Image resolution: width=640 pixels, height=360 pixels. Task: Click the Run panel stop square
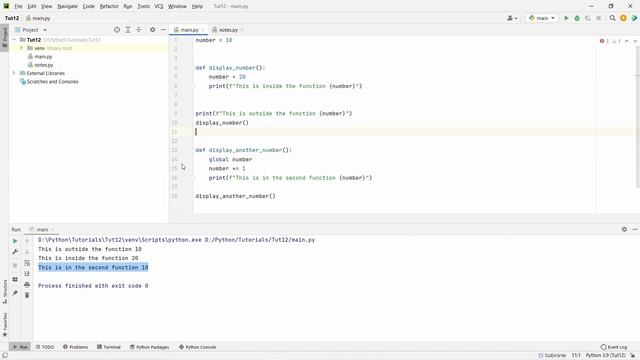tap(15, 265)
